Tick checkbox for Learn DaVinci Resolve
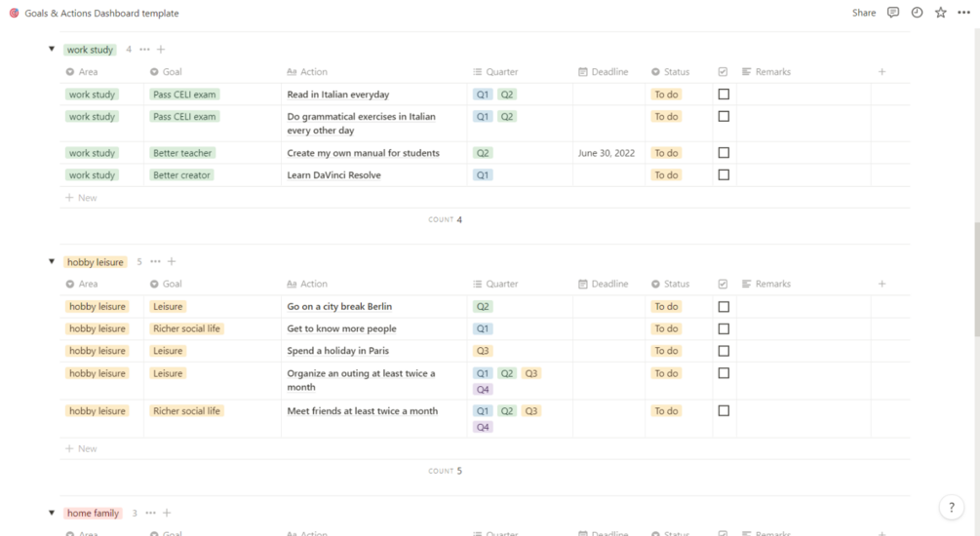This screenshot has height=536, width=980. (x=724, y=175)
